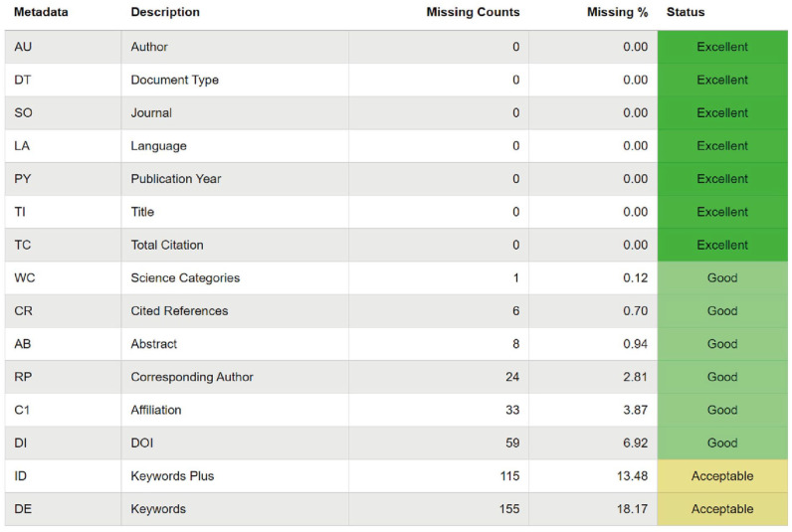
Task: Click the Good status for Science Categories
Action: (722, 278)
